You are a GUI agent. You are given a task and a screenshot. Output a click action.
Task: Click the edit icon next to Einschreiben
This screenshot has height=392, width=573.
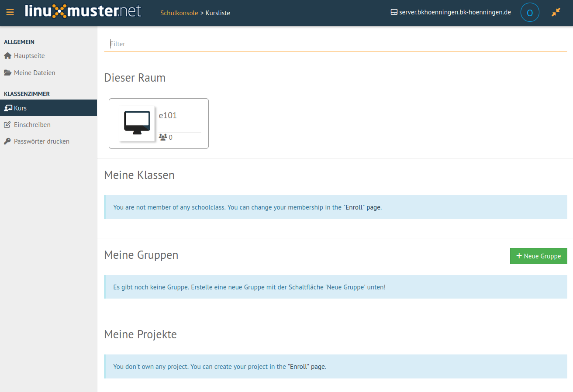pos(7,125)
